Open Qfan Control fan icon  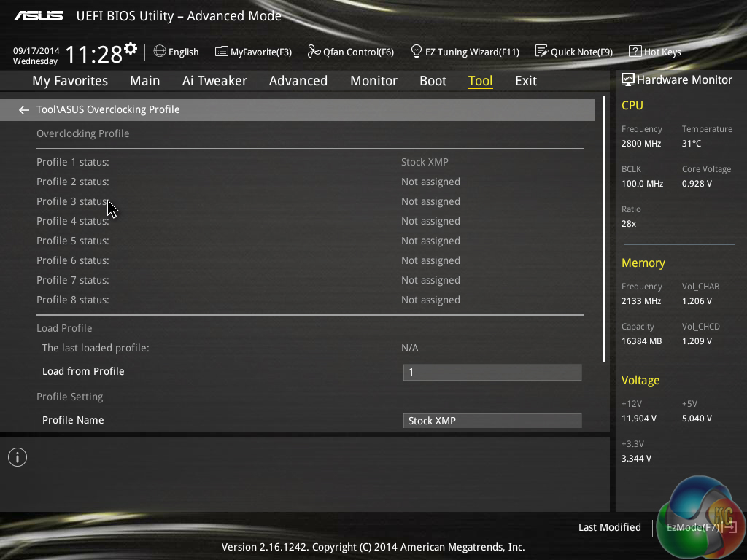click(314, 52)
